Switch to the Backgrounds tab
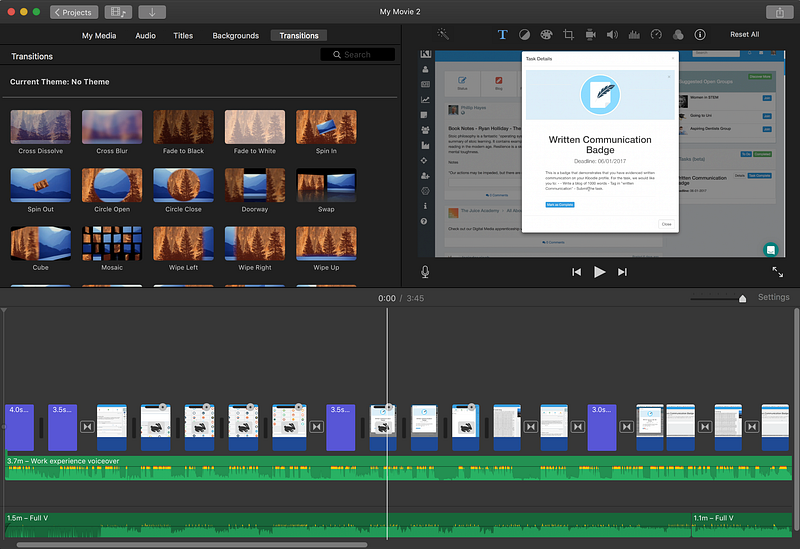The height and width of the screenshot is (549, 800). 235,36
